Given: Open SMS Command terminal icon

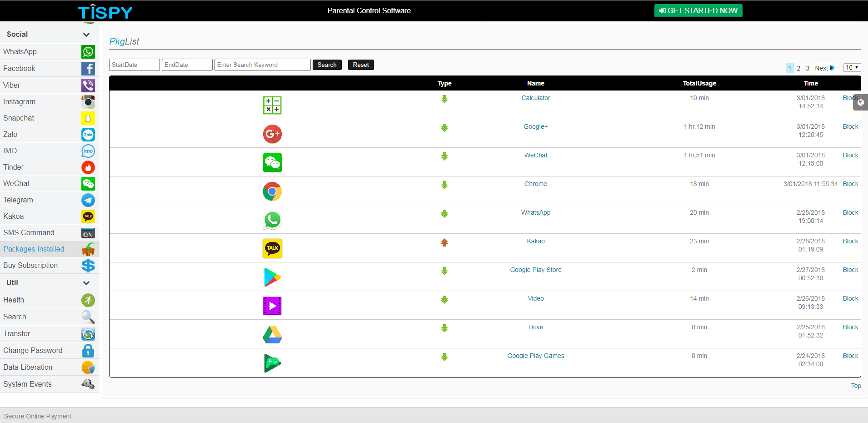Looking at the screenshot, I should point(88,233).
